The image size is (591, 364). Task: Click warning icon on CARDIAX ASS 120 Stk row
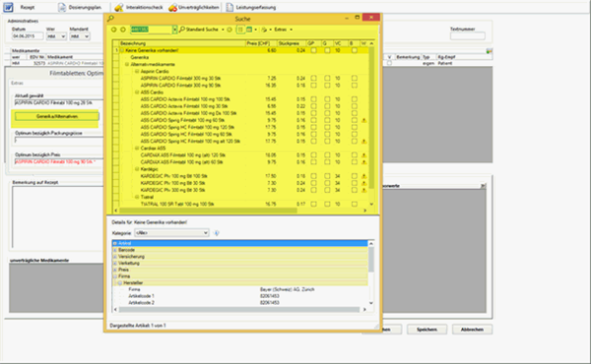(364, 155)
